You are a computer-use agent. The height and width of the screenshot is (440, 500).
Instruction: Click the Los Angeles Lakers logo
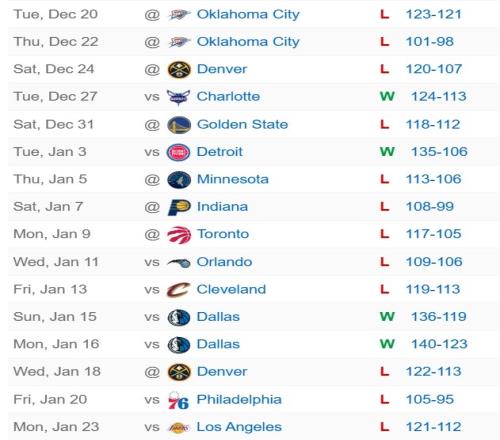click(x=179, y=427)
